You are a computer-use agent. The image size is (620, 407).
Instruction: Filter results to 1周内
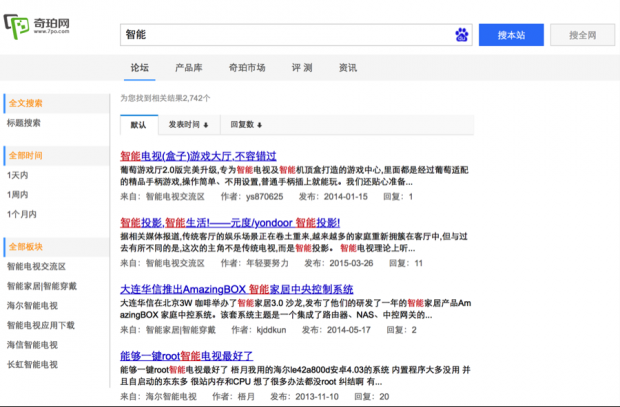[x=18, y=195]
